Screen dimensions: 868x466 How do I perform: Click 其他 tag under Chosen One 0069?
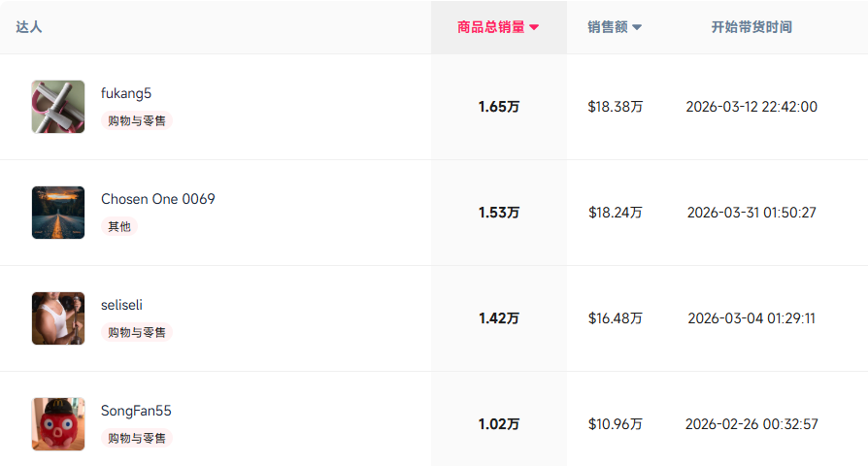[x=119, y=226]
